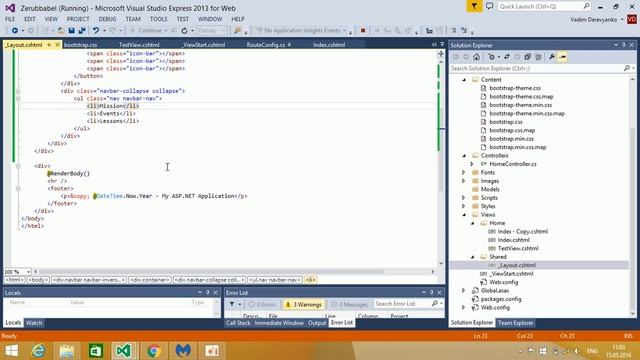Click the editor horizontal scrollbar
The width and height of the screenshot is (640, 360).
(x=211, y=271)
